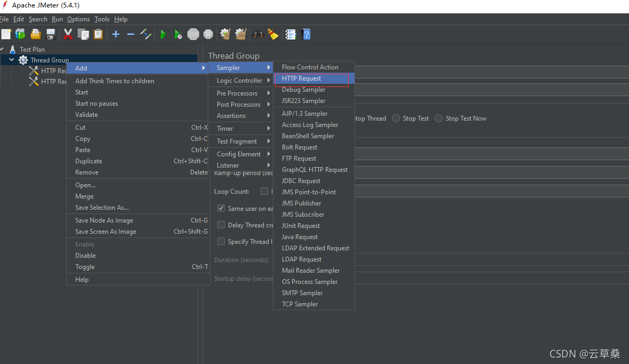Choose HTTP Request from Sampler submenu
The height and width of the screenshot is (364, 629).
[x=313, y=78]
